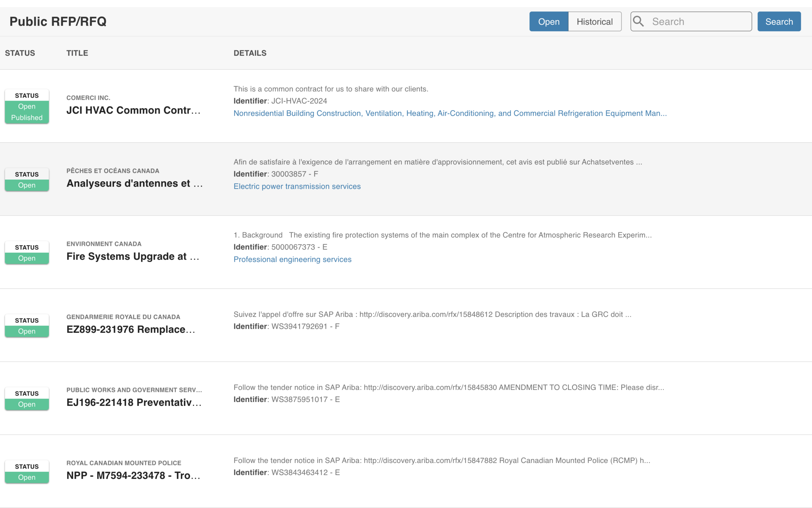The width and height of the screenshot is (812, 508).
Task: Click Open status badge for Royal Canadian Mounted Police
Action: (x=27, y=477)
